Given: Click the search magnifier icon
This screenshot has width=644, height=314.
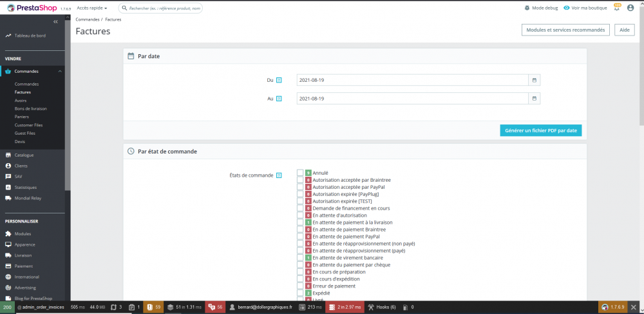Looking at the screenshot, I should (x=124, y=8).
